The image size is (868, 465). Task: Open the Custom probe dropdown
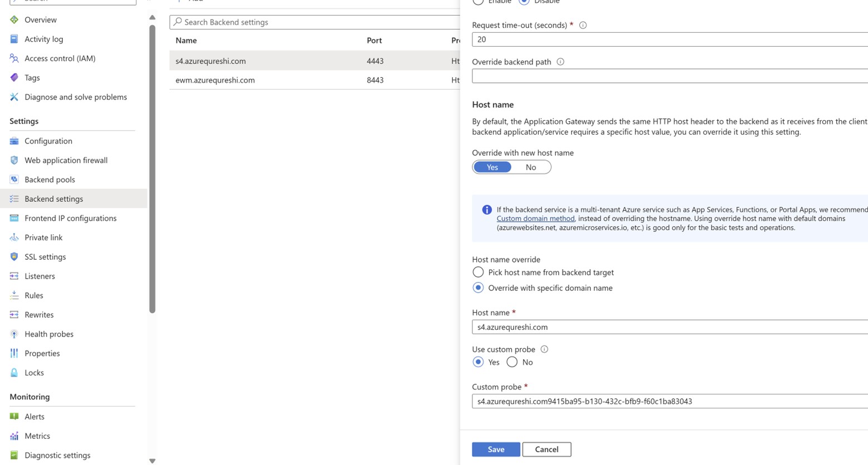[670, 401]
